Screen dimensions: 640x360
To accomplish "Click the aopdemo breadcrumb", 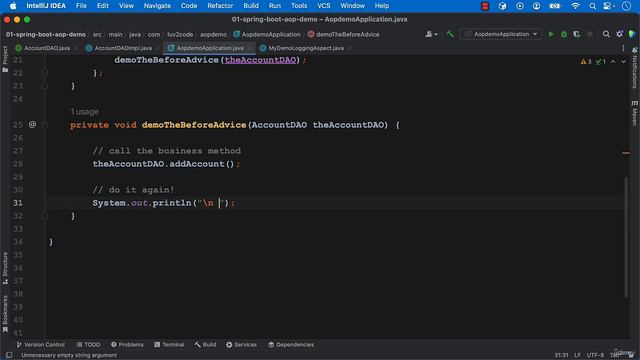I will pyautogui.click(x=213, y=35).
